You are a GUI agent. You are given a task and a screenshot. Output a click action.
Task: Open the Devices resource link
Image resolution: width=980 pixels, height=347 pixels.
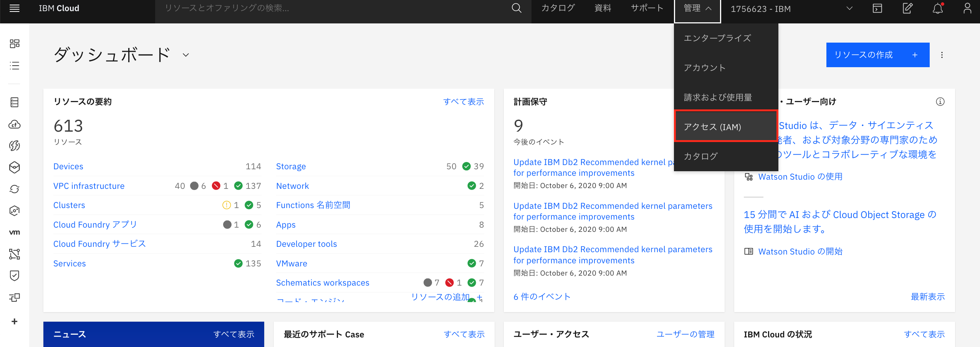click(x=68, y=167)
